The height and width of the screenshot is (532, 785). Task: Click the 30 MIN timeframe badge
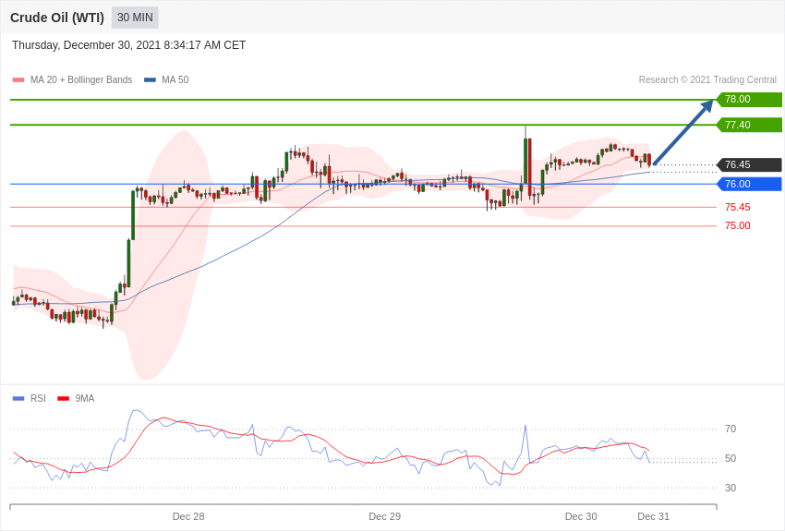tap(135, 18)
